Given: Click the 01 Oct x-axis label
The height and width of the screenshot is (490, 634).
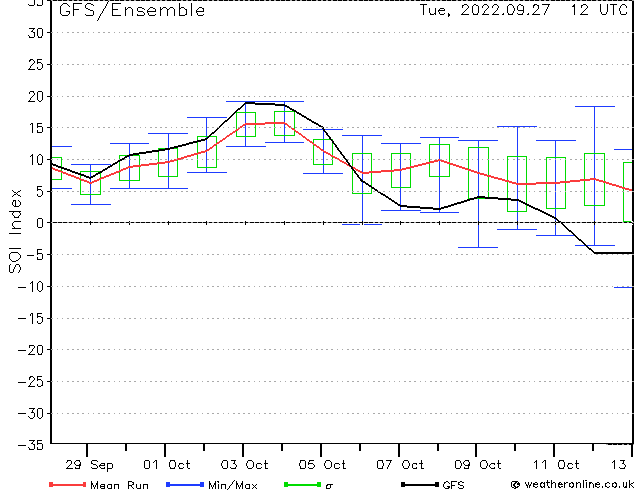Looking at the screenshot, I should (167, 465).
